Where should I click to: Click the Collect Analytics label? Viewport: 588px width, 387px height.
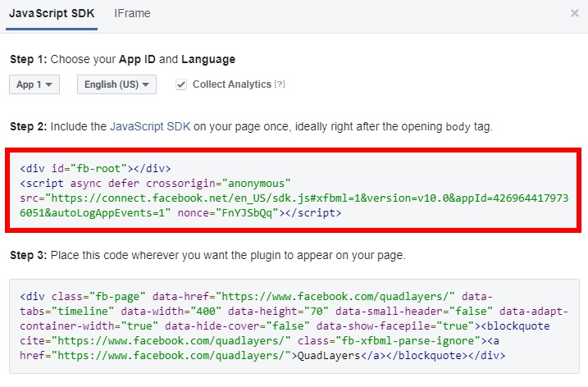232,84
